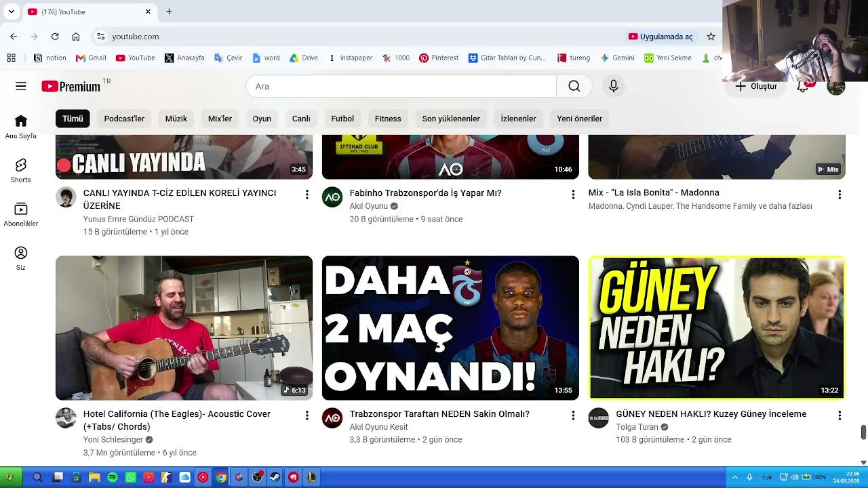The image size is (868, 488).
Task: Select the Yeni öneriler filter chip
Action: pos(580,119)
